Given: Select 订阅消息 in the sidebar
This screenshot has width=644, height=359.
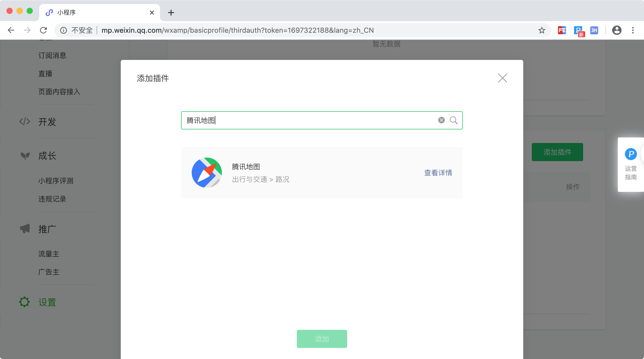Looking at the screenshot, I should click(x=52, y=55).
